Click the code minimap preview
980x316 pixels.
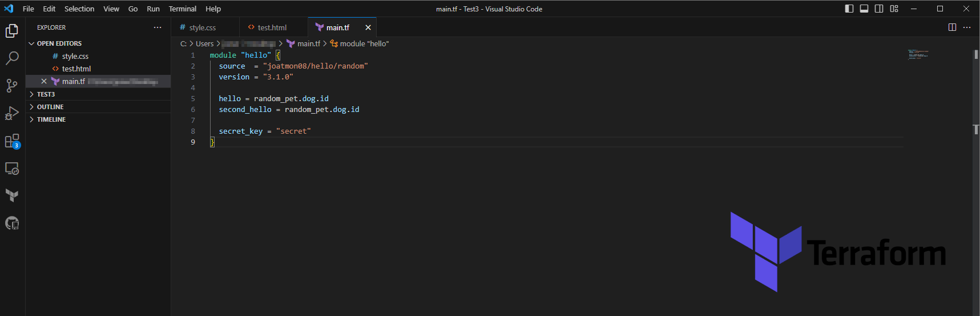(918, 55)
